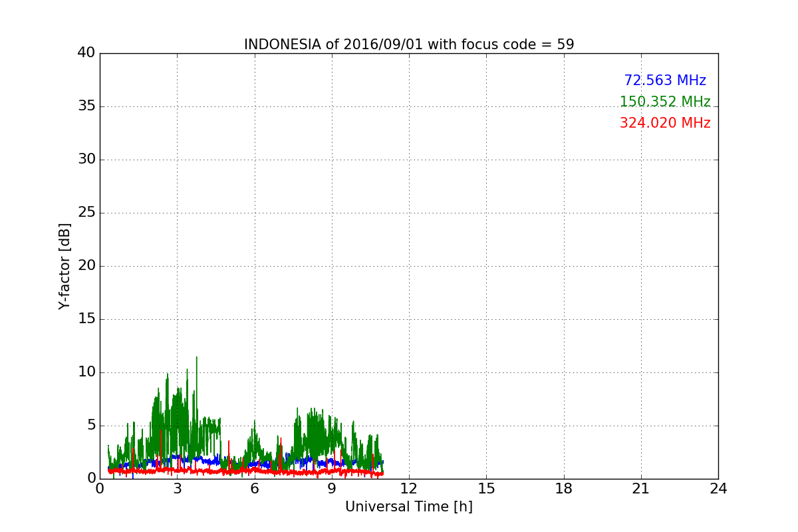Screen dimensions: 798x532
Task: Click the x-axis tick label 24
Action: 718,488
